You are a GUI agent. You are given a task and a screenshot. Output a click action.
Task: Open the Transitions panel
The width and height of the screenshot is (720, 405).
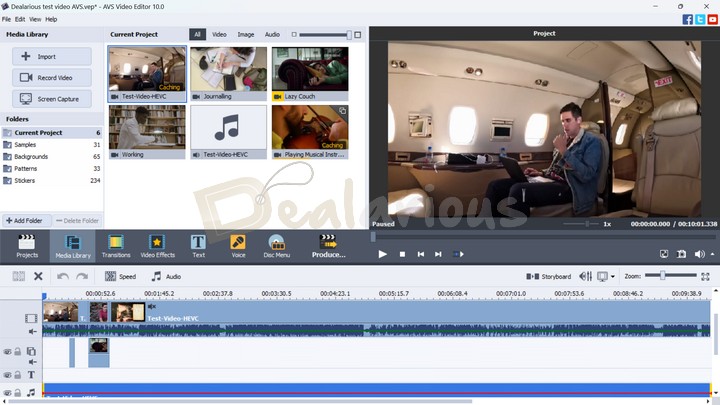116,246
